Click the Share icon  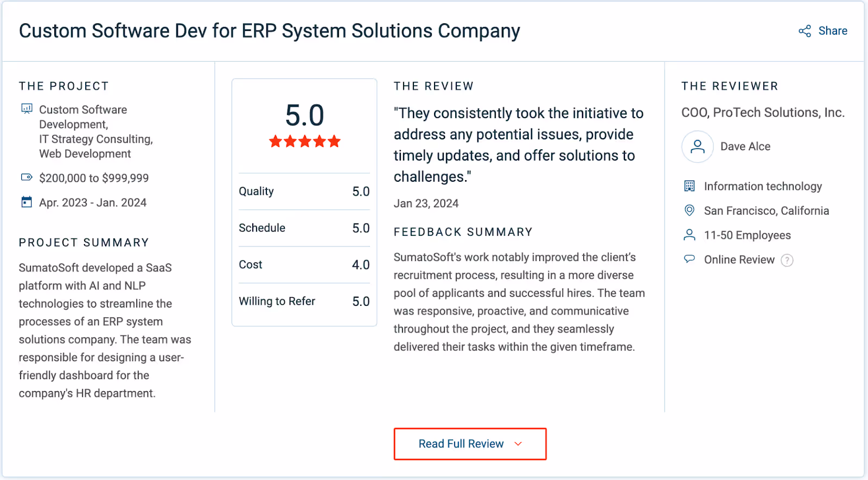tap(805, 31)
